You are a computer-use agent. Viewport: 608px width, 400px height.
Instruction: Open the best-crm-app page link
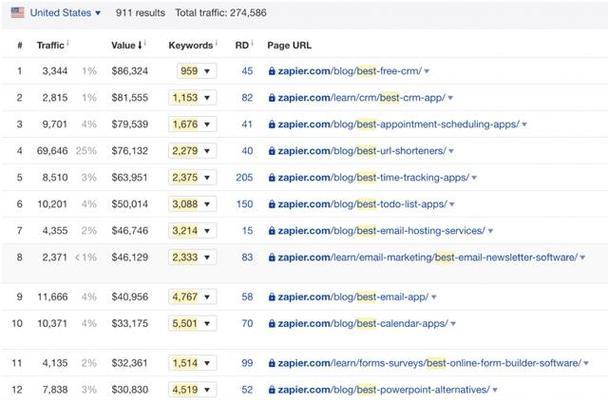362,98
